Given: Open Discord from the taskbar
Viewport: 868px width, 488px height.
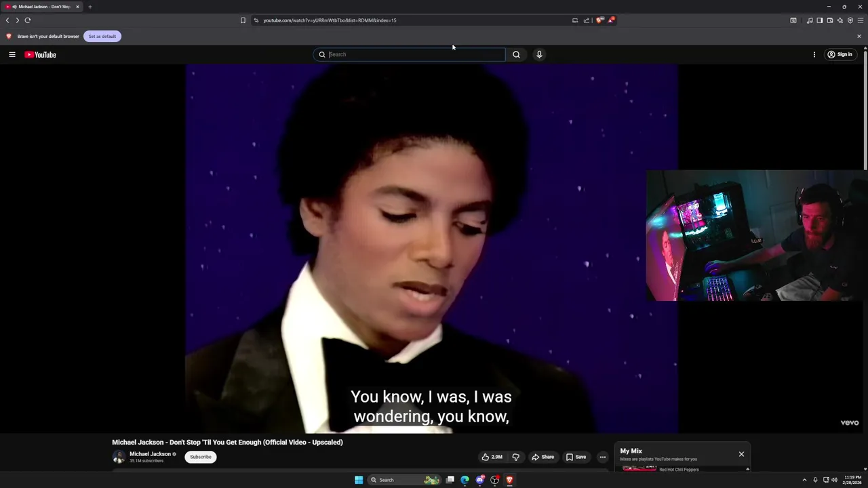Looking at the screenshot, I should 480,480.
